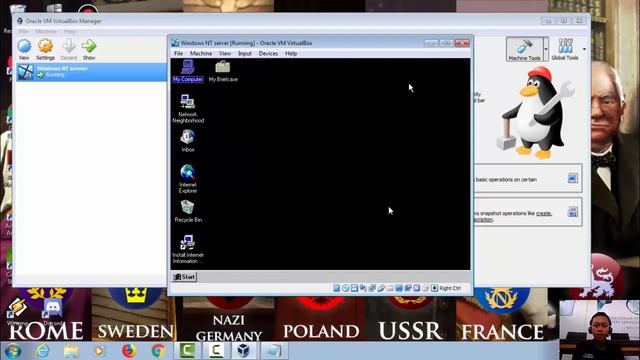
Task: Open Help menu in Windows NT server window
Action: [291, 53]
